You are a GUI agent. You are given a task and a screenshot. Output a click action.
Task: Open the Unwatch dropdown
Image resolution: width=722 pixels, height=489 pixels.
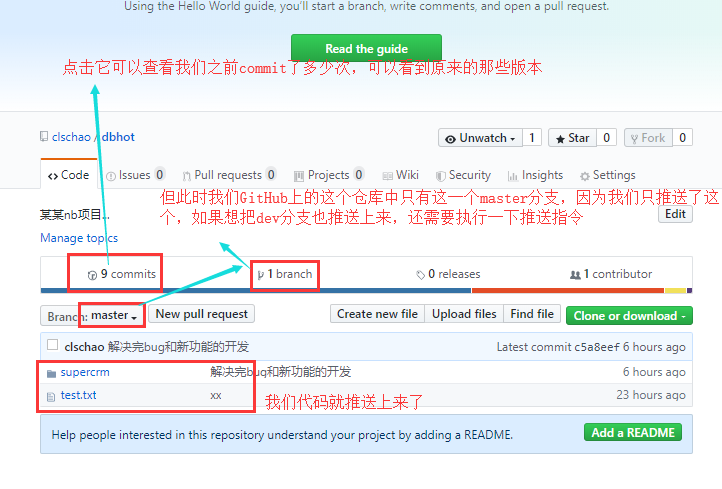pos(480,138)
